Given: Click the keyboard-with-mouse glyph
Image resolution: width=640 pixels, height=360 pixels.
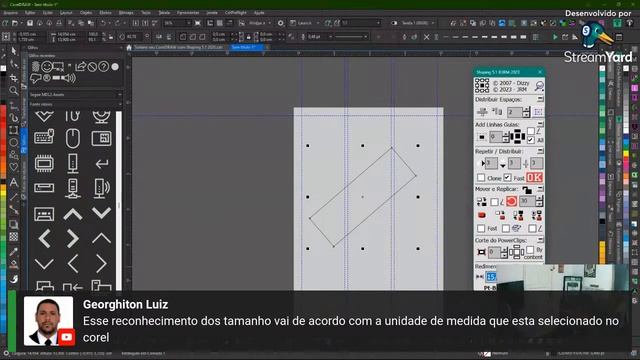Looking at the screenshot, I should (x=44, y=137).
